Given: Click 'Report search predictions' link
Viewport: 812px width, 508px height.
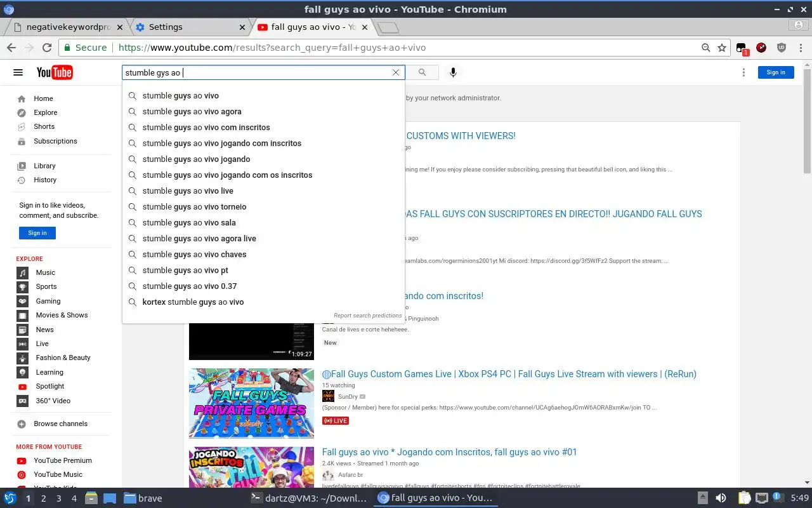Looking at the screenshot, I should click(x=368, y=316).
